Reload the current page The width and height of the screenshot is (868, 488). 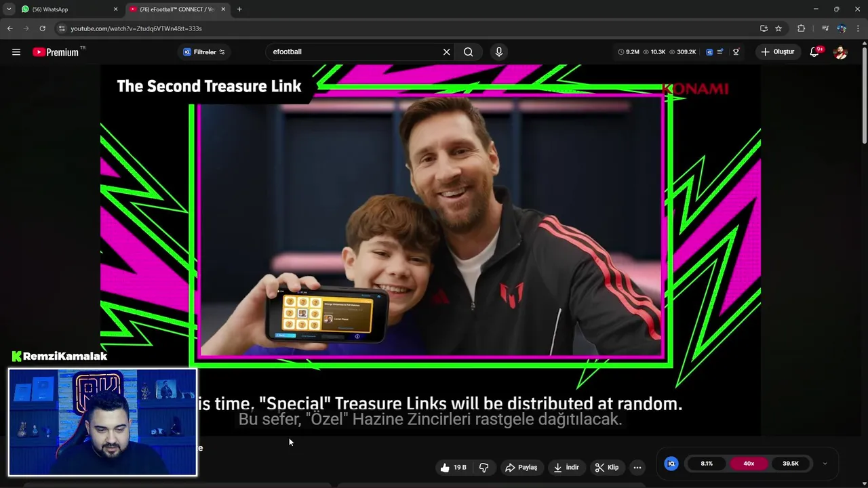click(x=42, y=28)
